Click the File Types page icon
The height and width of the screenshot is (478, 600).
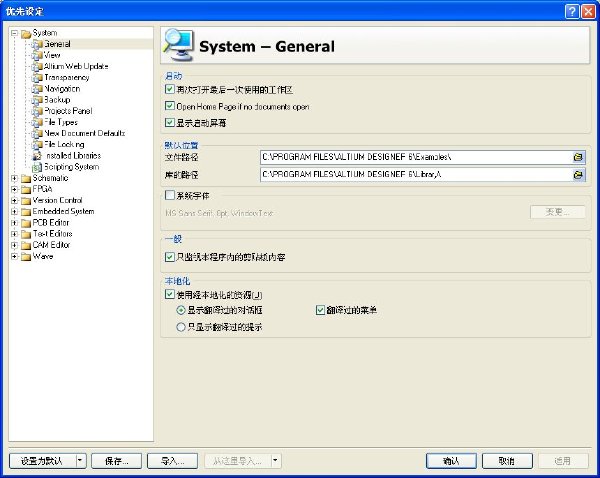pyautogui.click(x=37, y=122)
